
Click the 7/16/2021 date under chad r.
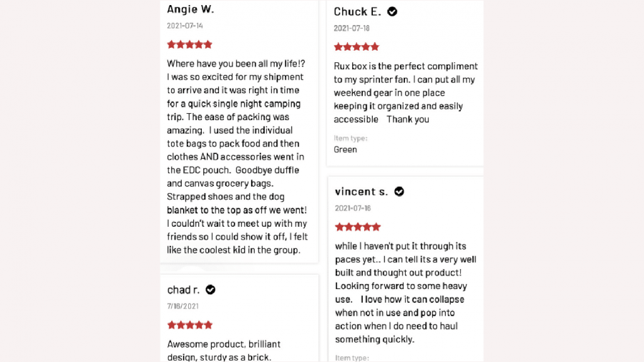tap(183, 306)
